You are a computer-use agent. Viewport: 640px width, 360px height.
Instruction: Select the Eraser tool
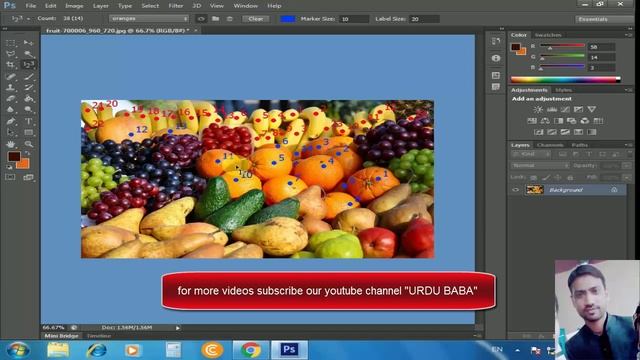pyautogui.click(x=11, y=98)
